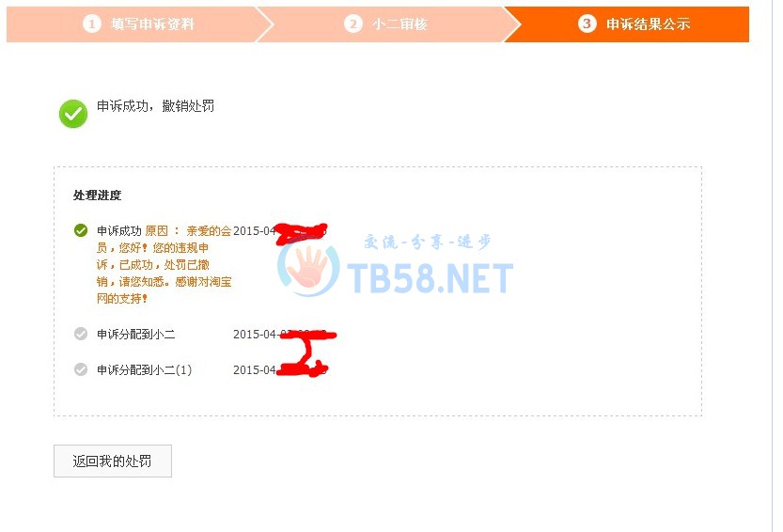Screen dimensions: 783x532
Task: Click the TB58.NET watermark text
Action: [430, 278]
